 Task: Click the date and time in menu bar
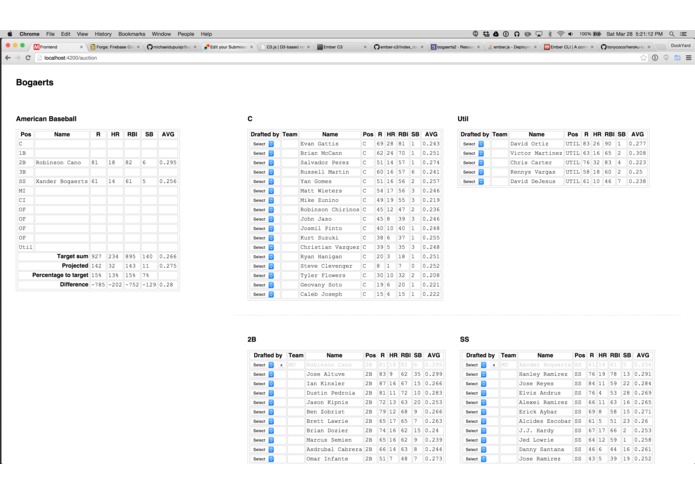634,34
